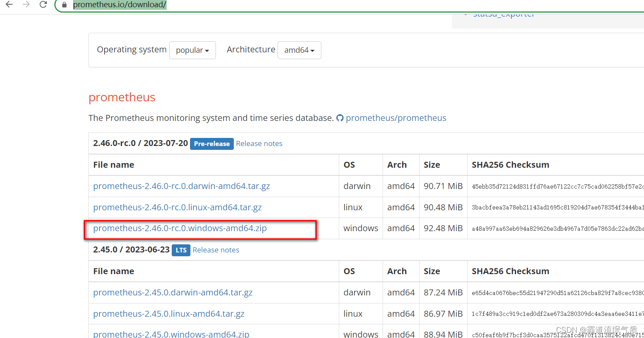Click the SHA256 Checksum header in the first table
This screenshot has height=338, width=644.
pos(511,165)
